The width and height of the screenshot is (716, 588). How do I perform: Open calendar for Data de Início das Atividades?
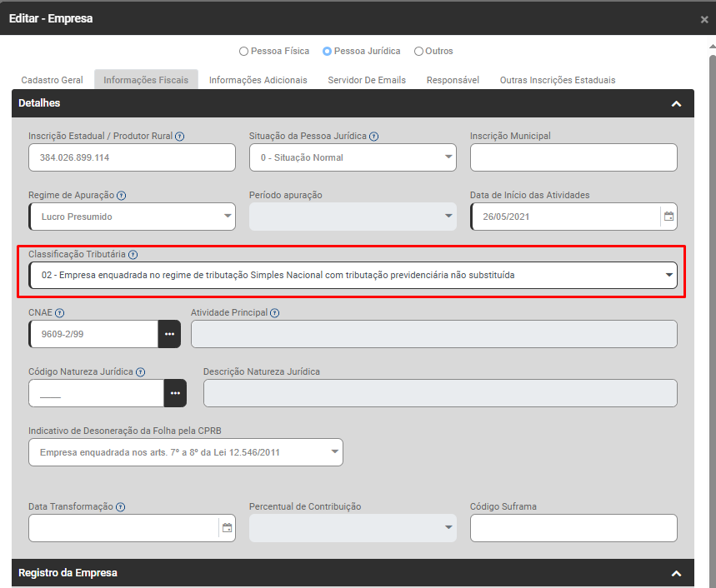(x=668, y=217)
